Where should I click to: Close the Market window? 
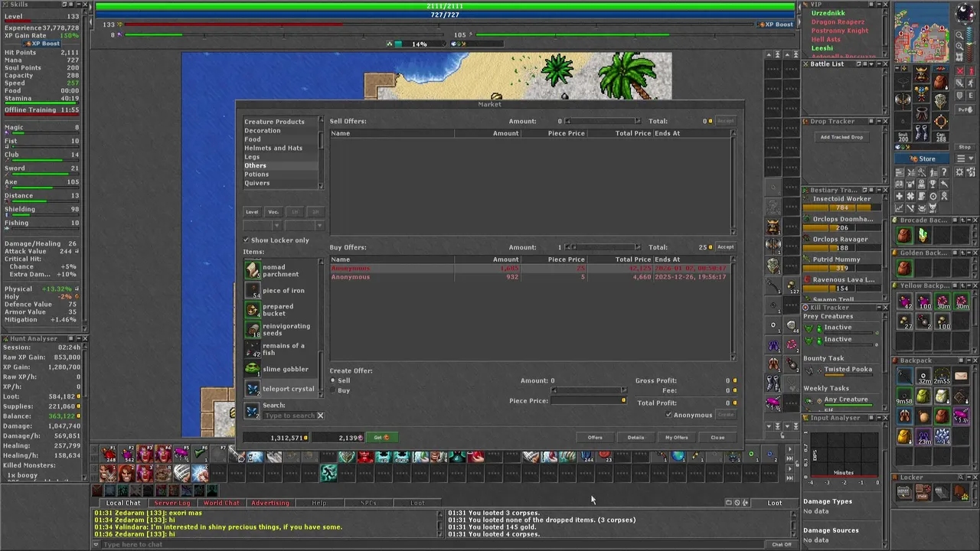click(x=717, y=438)
